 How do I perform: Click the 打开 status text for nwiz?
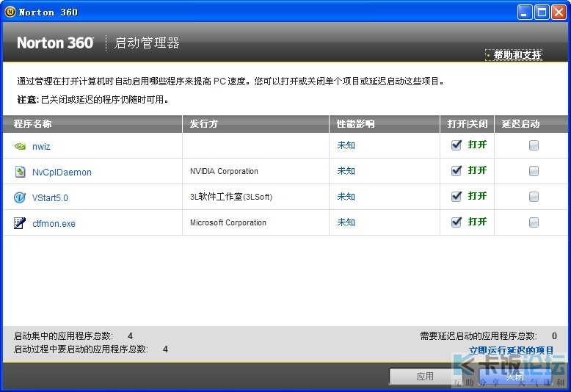click(477, 145)
